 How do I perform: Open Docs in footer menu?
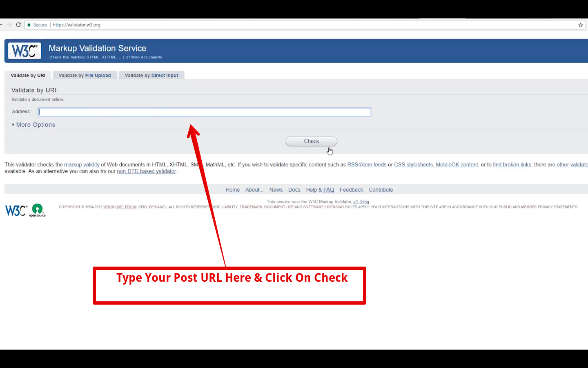coord(294,190)
